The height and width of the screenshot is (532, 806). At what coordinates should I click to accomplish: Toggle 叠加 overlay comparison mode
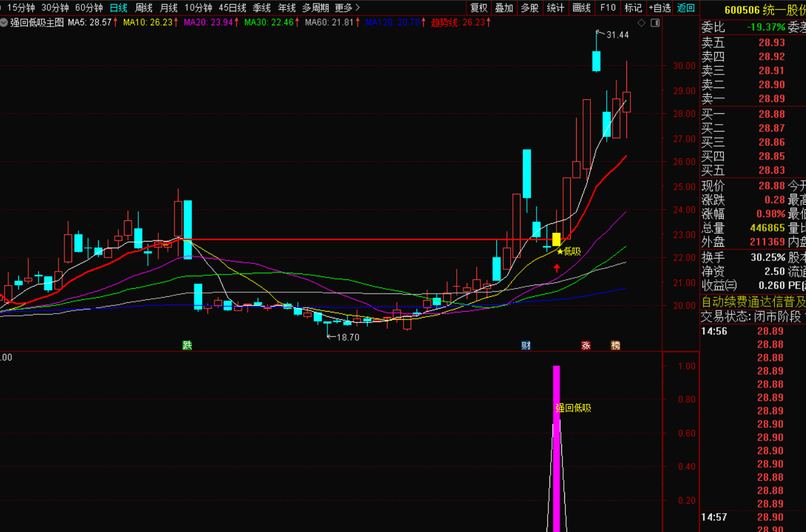pyautogui.click(x=504, y=8)
